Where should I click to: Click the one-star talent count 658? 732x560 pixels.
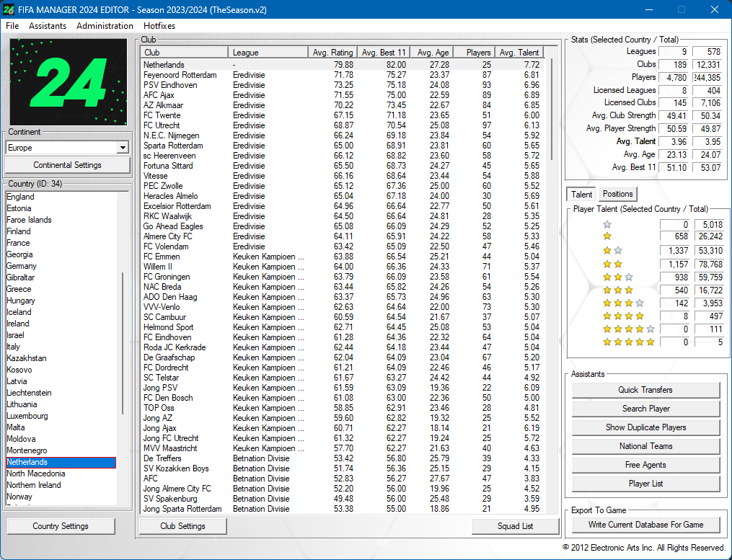coord(675,236)
